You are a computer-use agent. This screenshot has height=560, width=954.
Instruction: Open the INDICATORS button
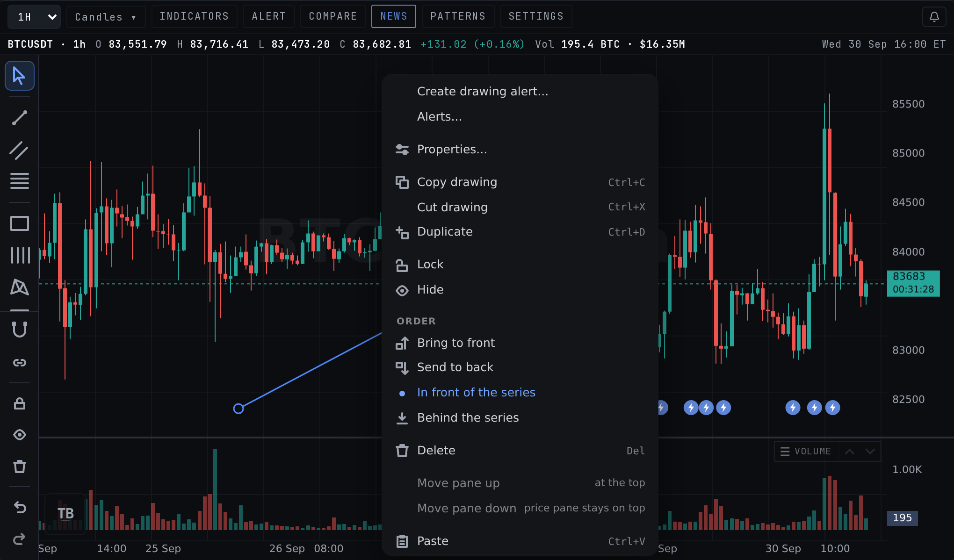194,17
